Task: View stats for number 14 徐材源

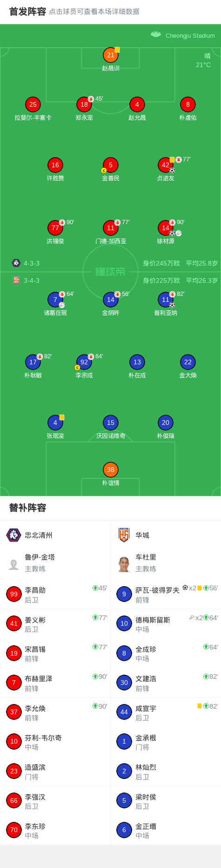Action: 166,228
